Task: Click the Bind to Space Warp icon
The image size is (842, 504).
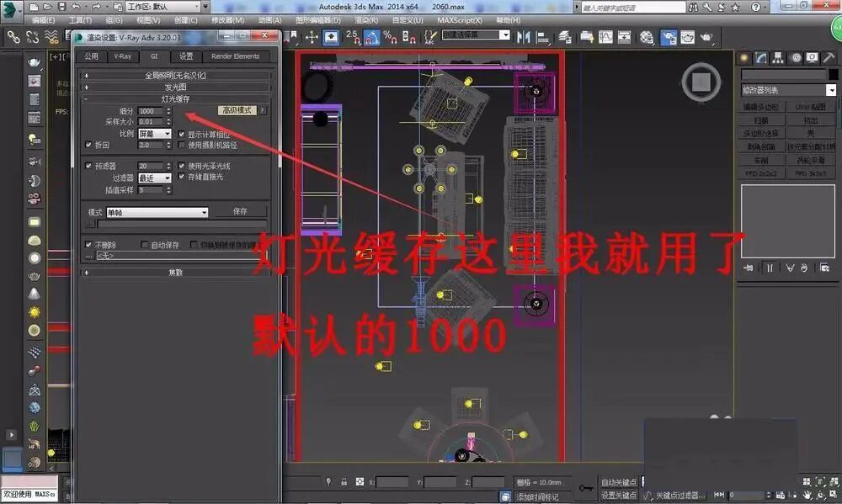Action: 51,36
